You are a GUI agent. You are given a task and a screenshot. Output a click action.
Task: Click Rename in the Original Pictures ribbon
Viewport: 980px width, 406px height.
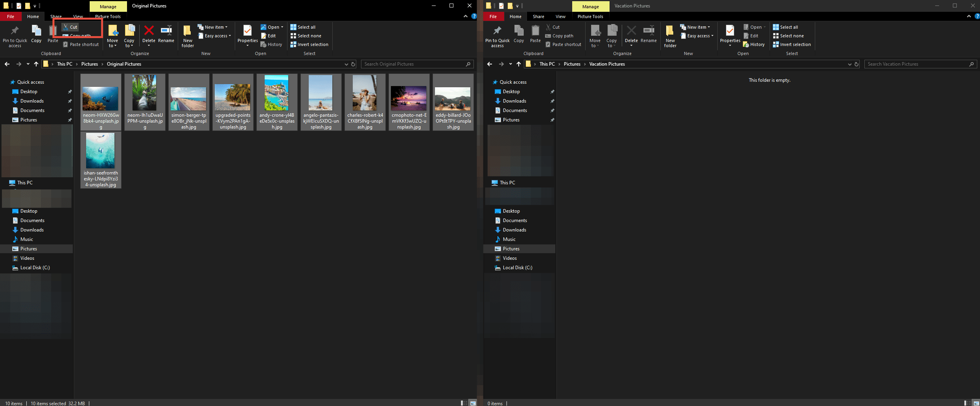[166, 34]
